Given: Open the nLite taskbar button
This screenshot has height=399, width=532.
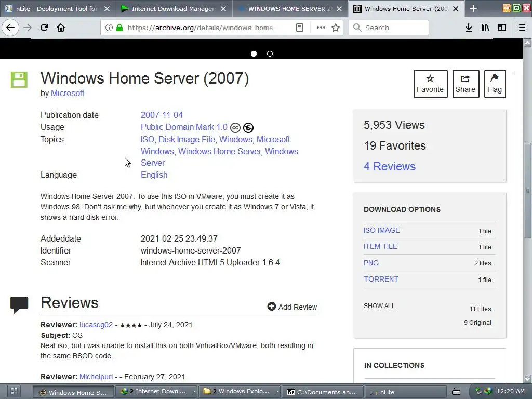Looking at the screenshot, I should click(x=405, y=392).
